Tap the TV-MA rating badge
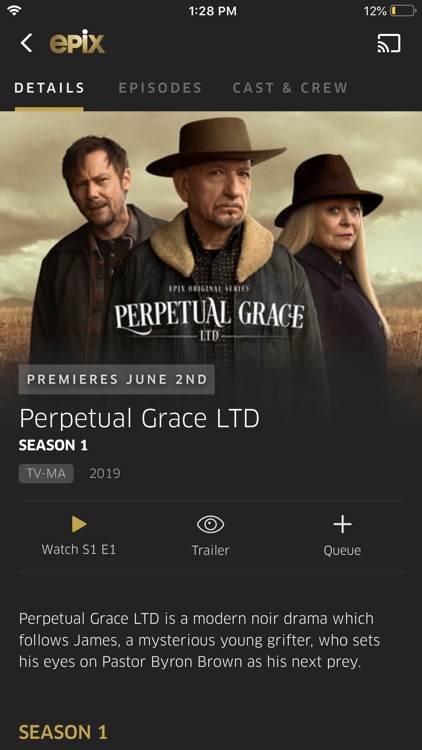The height and width of the screenshot is (750, 422). coord(46,474)
